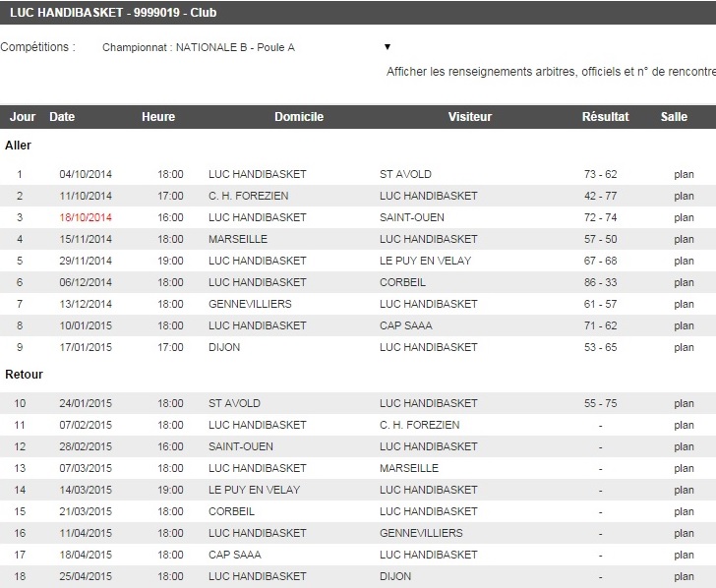Click the Retour section heading
This screenshot has width=716, height=588.
(x=24, y=375)
